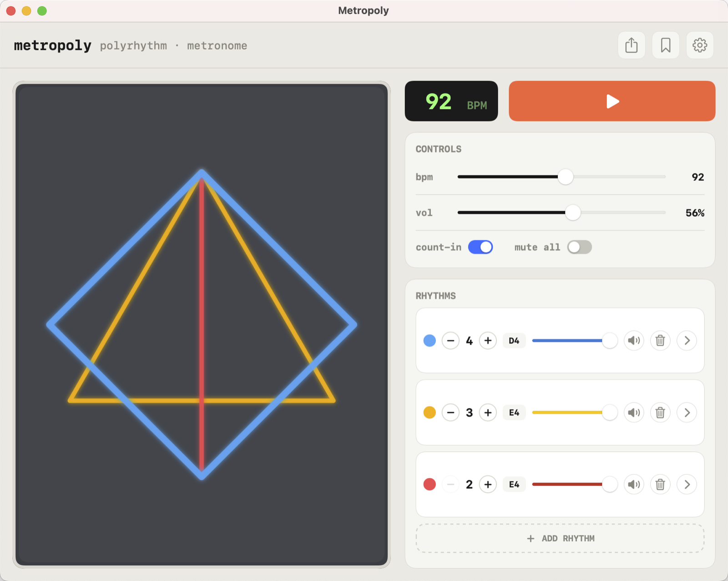The image size is (728, 581).
Task: Click the RHYTHMS section heading
Action: (x=435, y=296)
